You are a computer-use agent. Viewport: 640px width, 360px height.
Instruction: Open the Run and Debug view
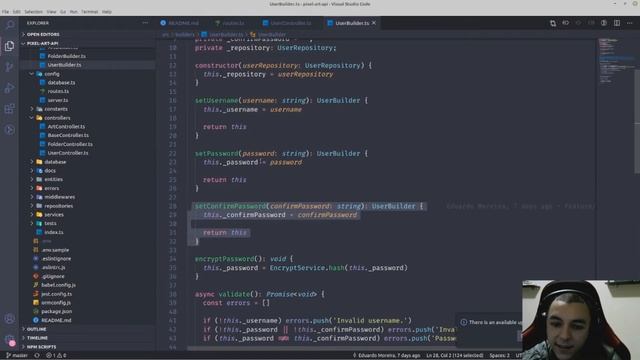[x=9, y=88]
